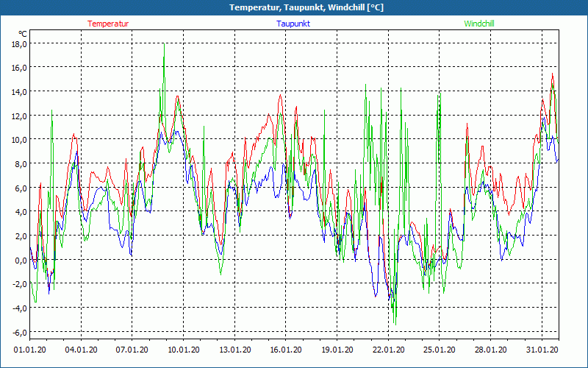
Task: Click the 6,0 y-axis value
Action: coord(21,188)
